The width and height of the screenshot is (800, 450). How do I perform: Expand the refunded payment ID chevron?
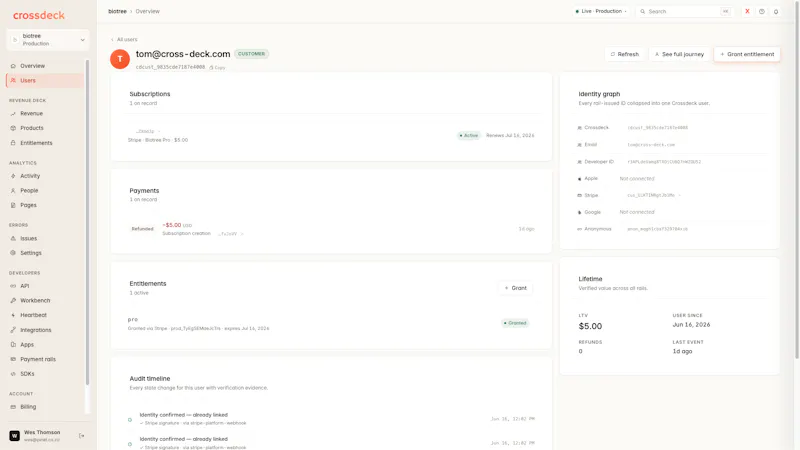coord(242,234)
